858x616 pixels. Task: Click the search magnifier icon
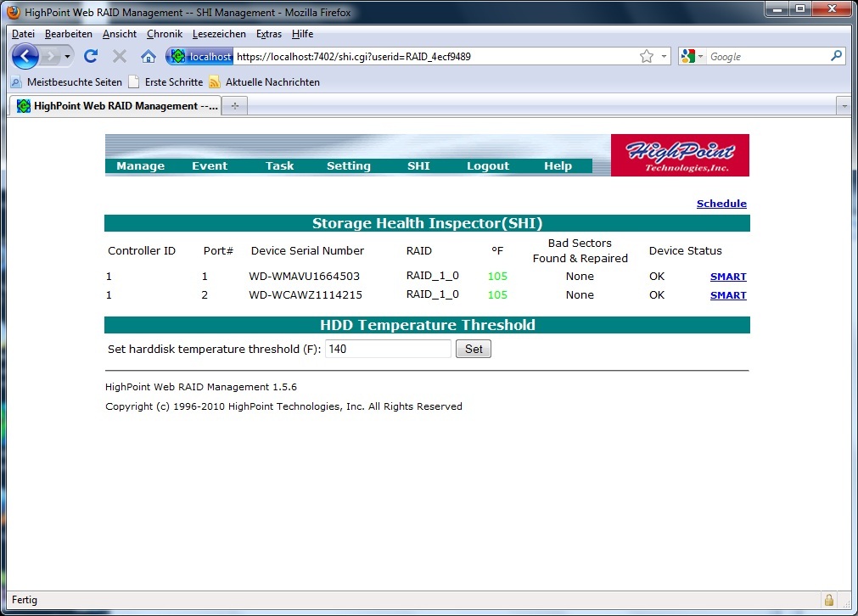point(836,57)
